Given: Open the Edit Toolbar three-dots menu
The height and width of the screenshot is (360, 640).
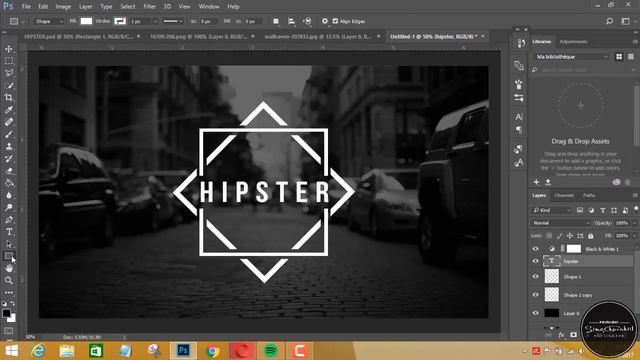Looking at the screenshot, I should (x=9, y=293).
